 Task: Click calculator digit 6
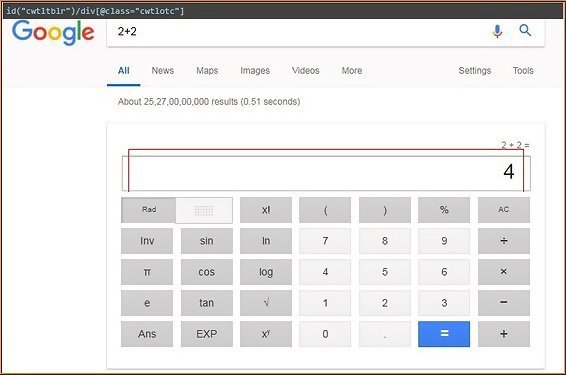coord(444,272)
